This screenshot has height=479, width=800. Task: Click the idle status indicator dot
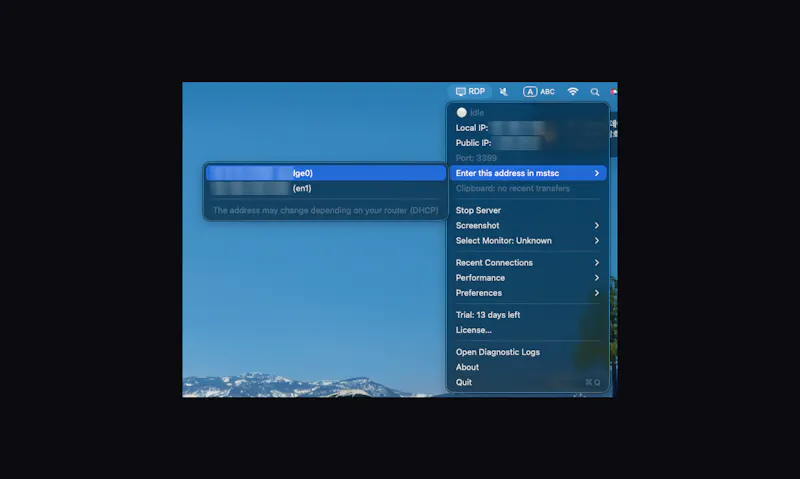tap(462, 112)
